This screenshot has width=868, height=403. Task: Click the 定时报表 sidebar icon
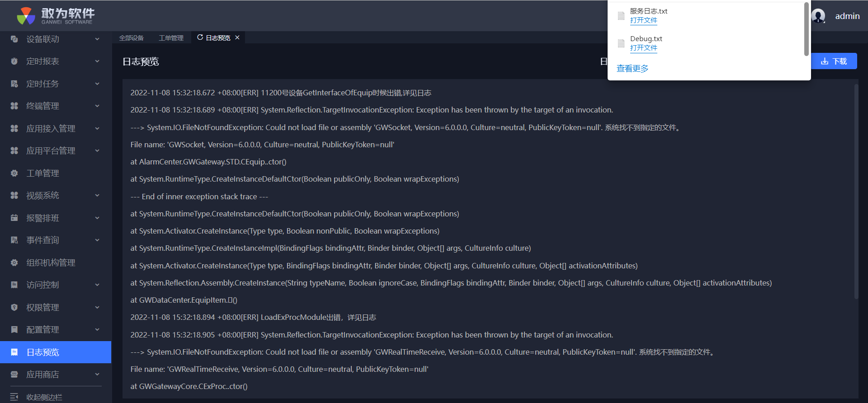pyautogui.click(x=14, y=61)
